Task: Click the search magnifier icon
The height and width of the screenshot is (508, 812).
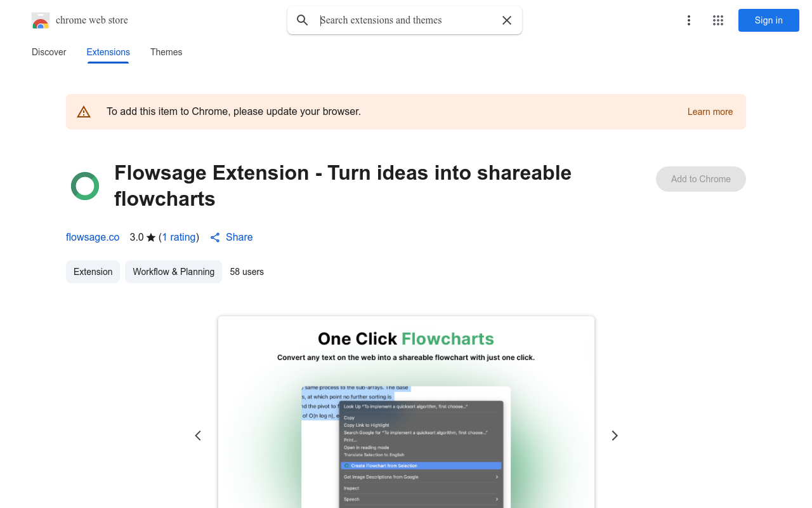Action: (303, 20)
